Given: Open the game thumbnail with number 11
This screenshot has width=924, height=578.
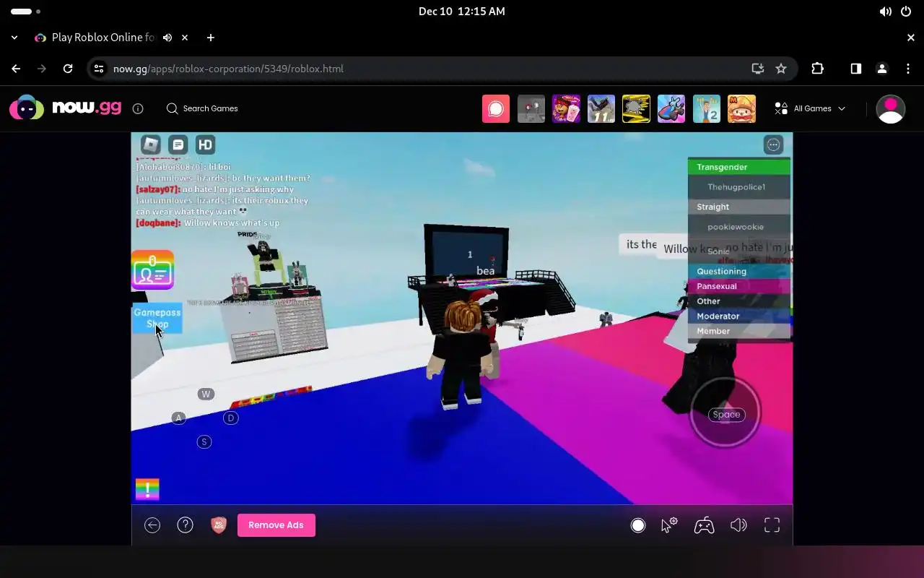Looking at the screenshot, I should pyautogui.click(x=601, y=108).
